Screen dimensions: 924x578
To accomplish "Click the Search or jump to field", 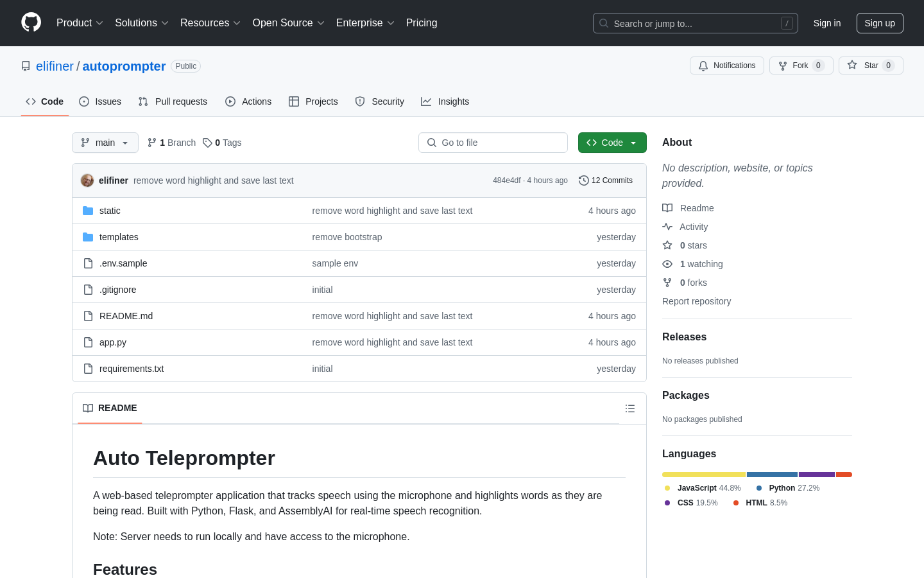I will click(x=696, y=23).
